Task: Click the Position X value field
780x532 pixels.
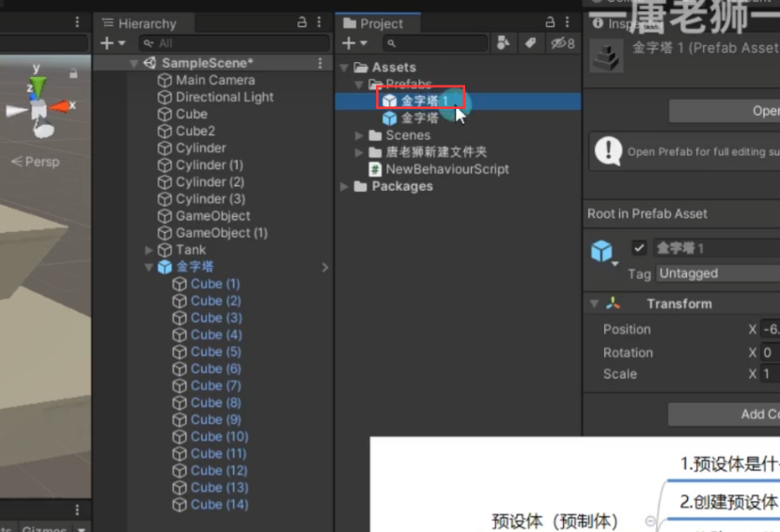Action: click(770, 329)
